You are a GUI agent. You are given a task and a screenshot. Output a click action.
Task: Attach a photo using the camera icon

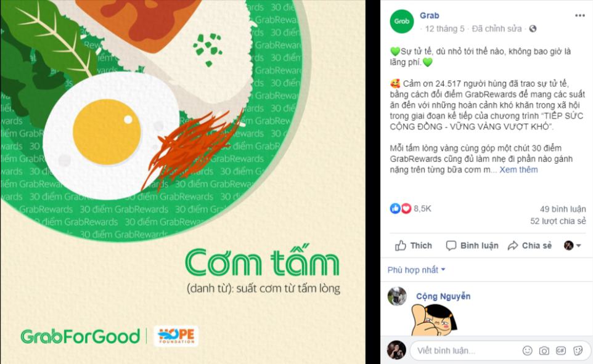[544, 351]
